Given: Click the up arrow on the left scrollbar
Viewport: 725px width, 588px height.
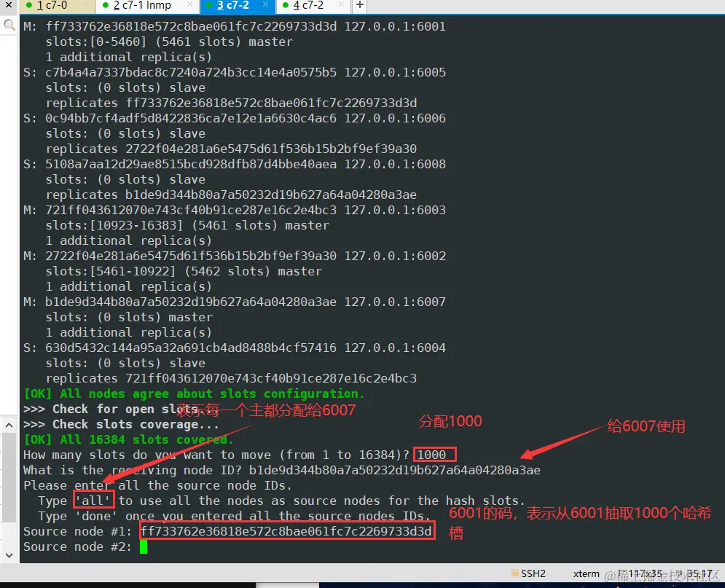Looking at the screenshot, I should tap(9, 425).
